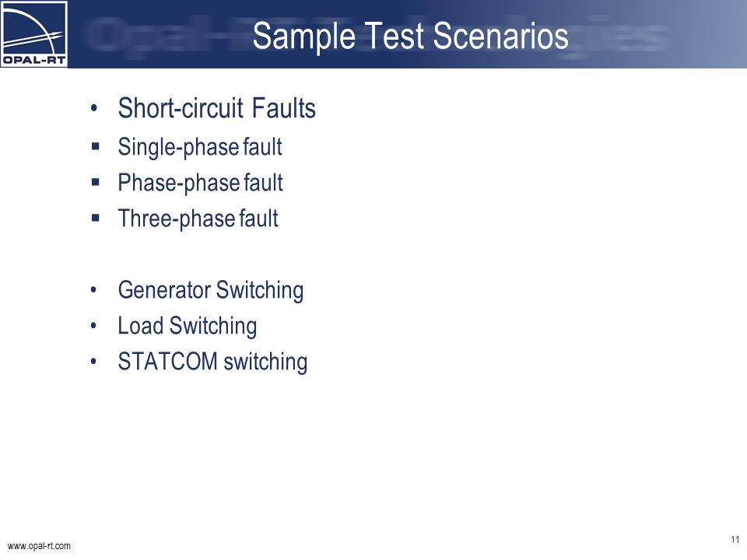The image size is (747, 560).
Task: Select the Three-phase fault item
Action: coord(198,219)
